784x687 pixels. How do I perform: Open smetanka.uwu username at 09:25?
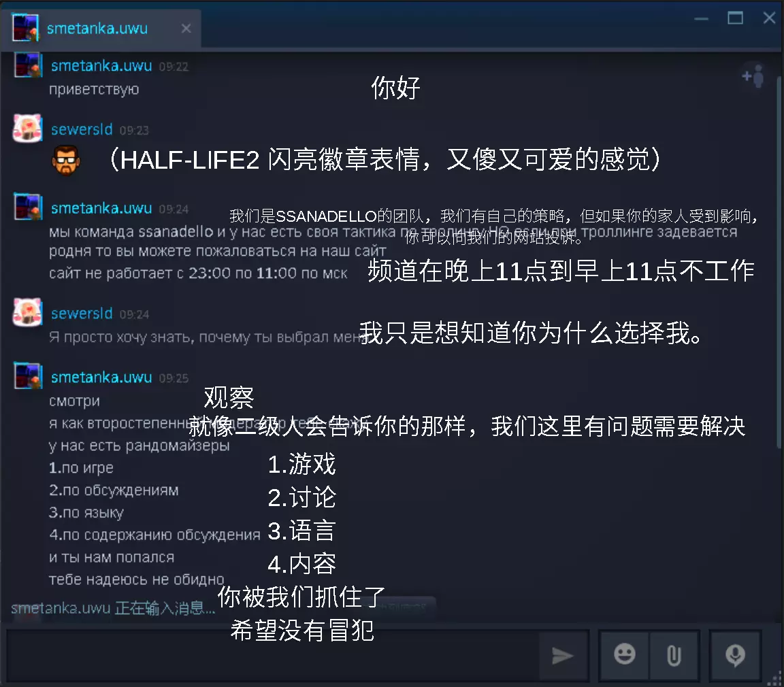101,378
